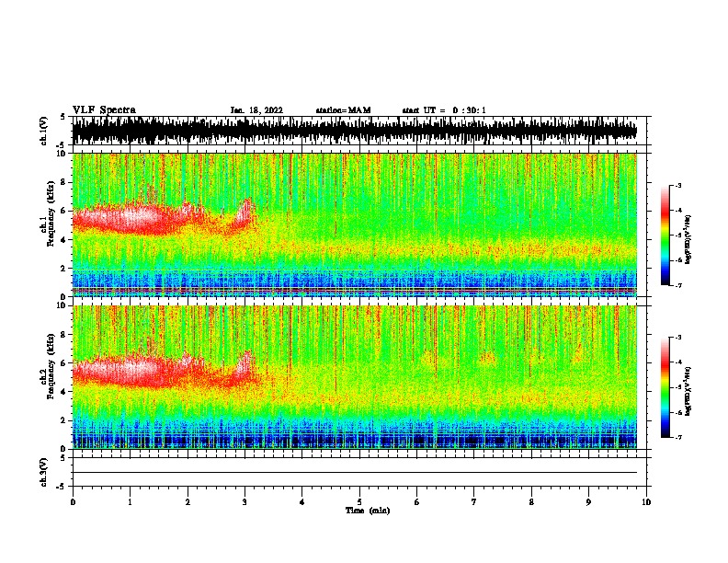Select the ch.1 color bar log(PSD) unit label

click(x=688, y=239)
